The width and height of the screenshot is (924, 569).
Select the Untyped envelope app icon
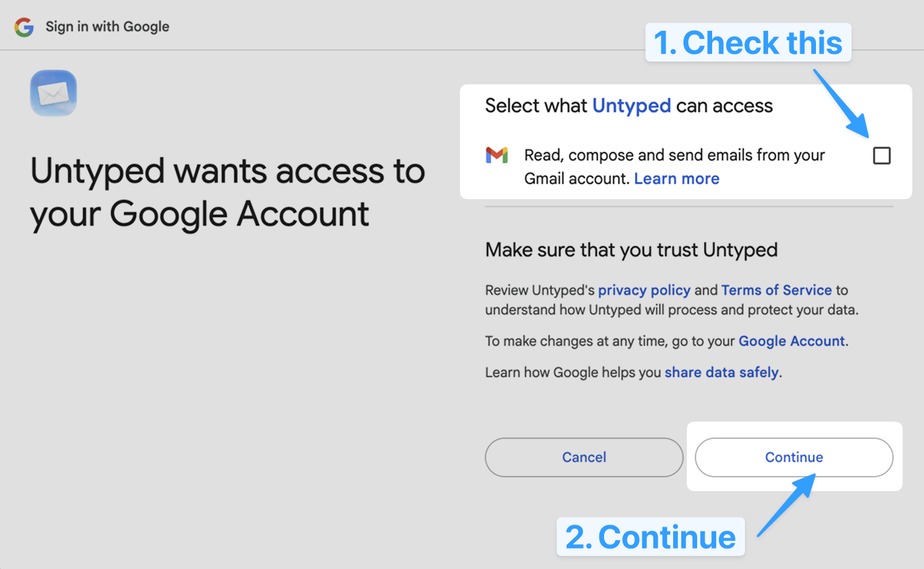[x=53, y=92]
